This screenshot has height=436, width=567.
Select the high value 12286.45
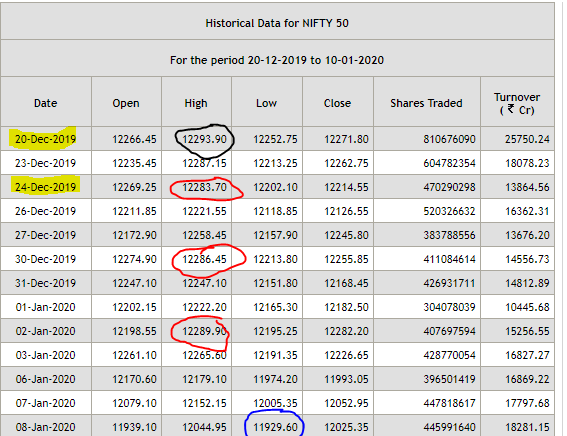pyautogui.click(x=204, y=259)
